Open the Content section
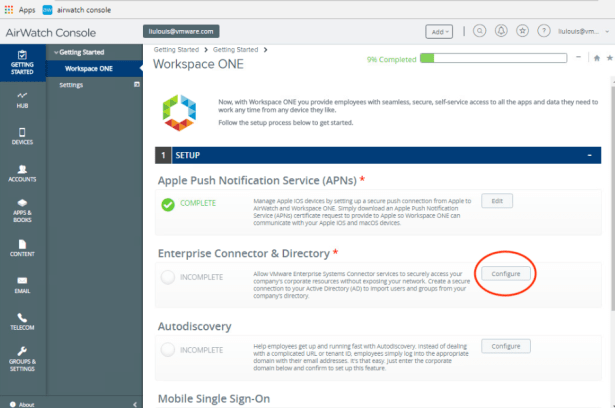615x408 pixels. [21, 248]
